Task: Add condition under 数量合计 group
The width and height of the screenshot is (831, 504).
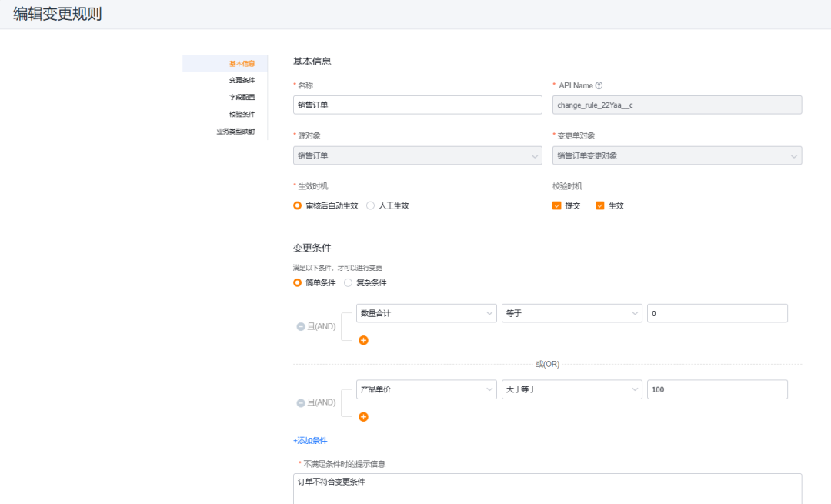Action: point(364,340)
